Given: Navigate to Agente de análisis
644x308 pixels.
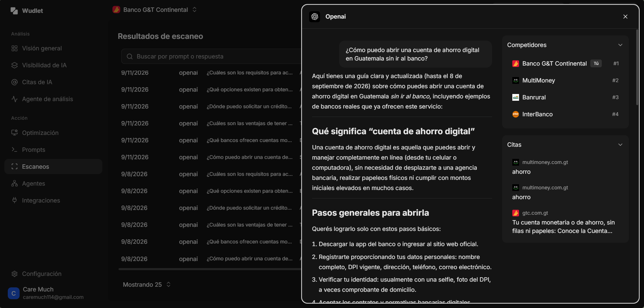Looking at the screenshot, I should 53,99.
